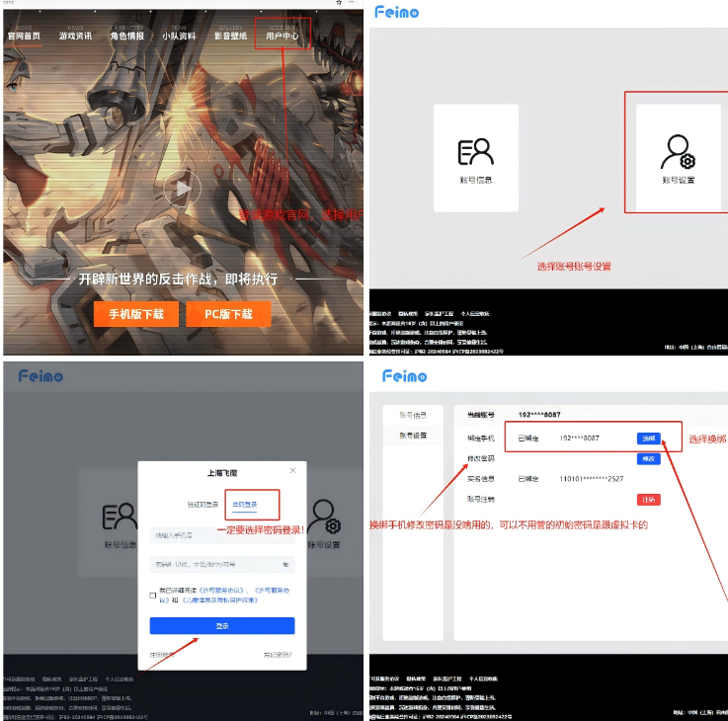Switch to the 角色情报 navigation tab
This screenshot has width=728, height=721.
(127, 36)
